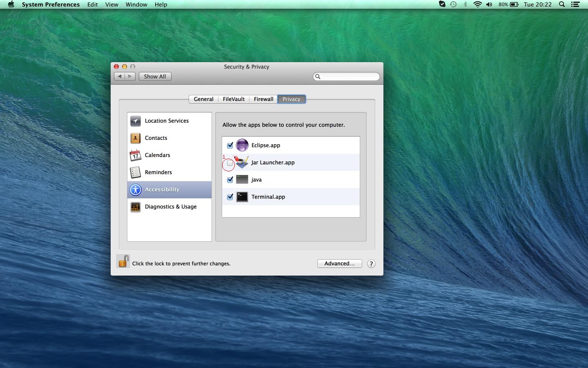
Task: Open the System Preferences menu
Action: (x=51, y=4)
